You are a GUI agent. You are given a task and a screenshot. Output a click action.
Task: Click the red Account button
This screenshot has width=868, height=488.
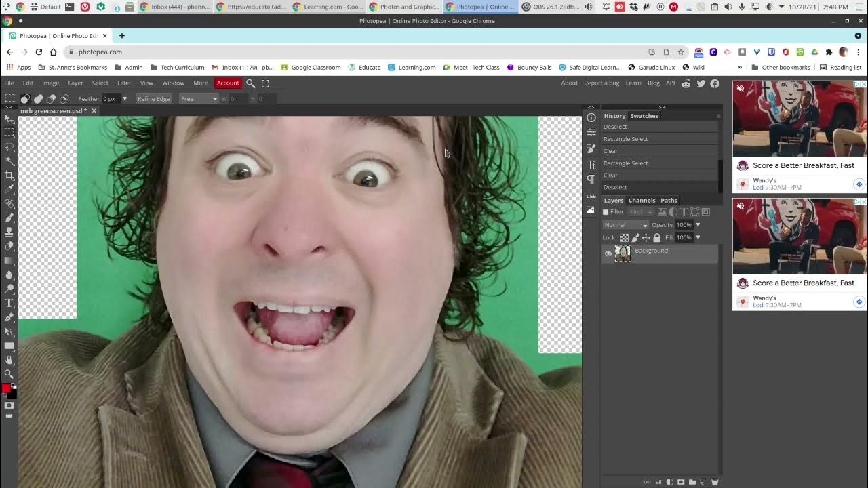point(228,83)
